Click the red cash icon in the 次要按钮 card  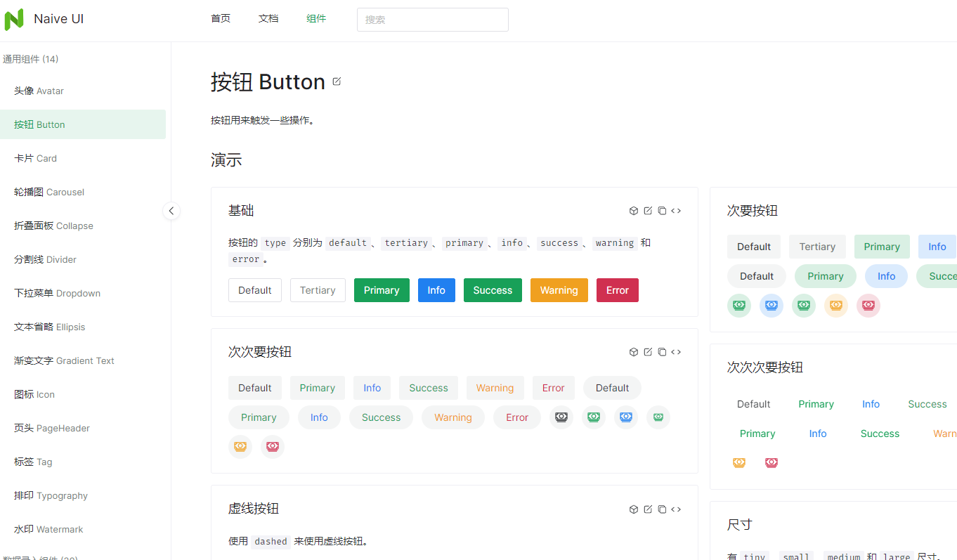pos(868,306)
